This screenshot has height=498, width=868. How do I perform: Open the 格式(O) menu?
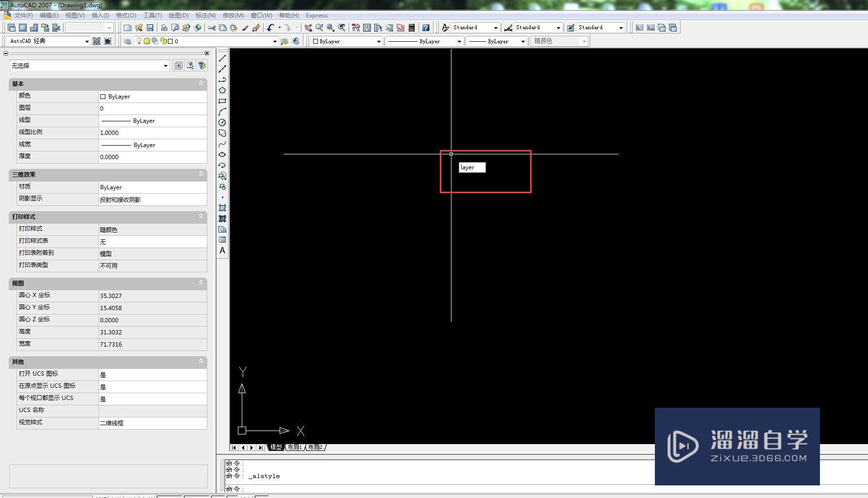(126, 16)
